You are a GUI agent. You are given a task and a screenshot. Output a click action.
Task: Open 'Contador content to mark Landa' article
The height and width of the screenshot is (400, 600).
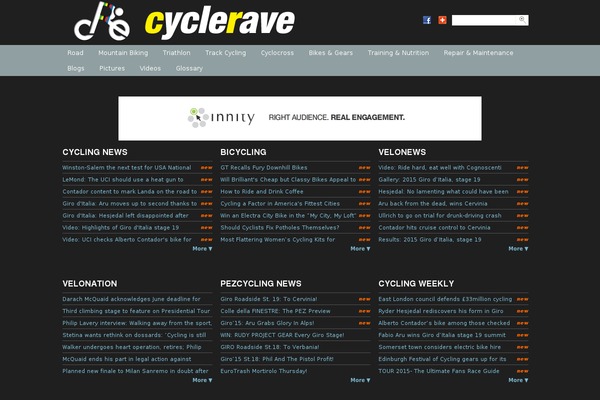point(130,191)
